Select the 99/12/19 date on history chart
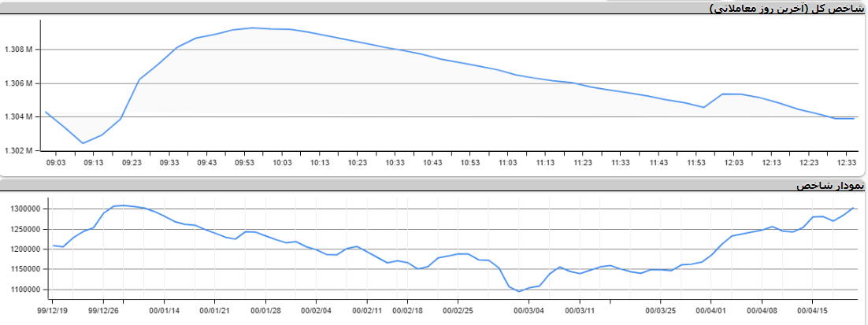 coord(54,311)
